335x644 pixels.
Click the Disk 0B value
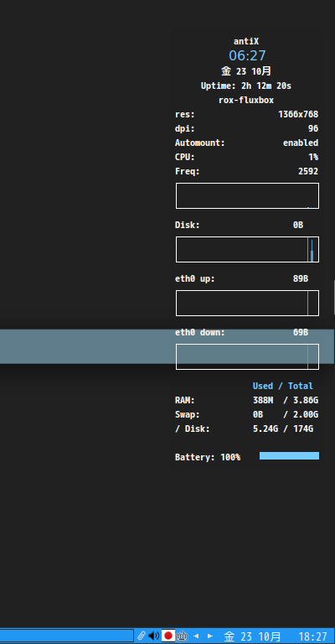click(x=298, y=225)
